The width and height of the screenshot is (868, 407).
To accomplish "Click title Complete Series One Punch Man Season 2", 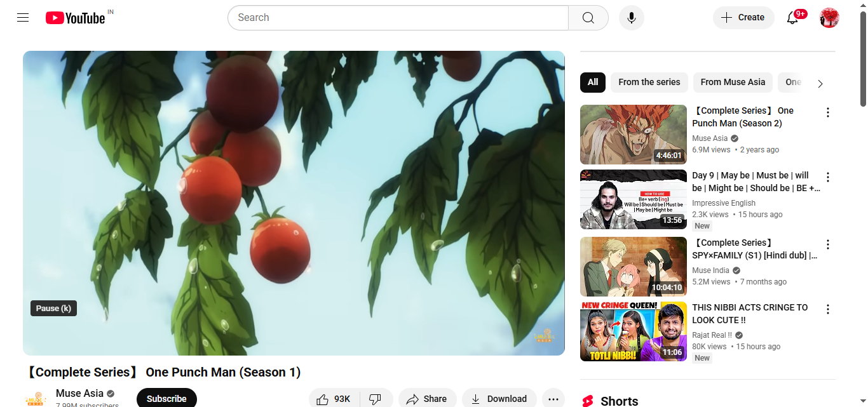I will tap(743, 117).
